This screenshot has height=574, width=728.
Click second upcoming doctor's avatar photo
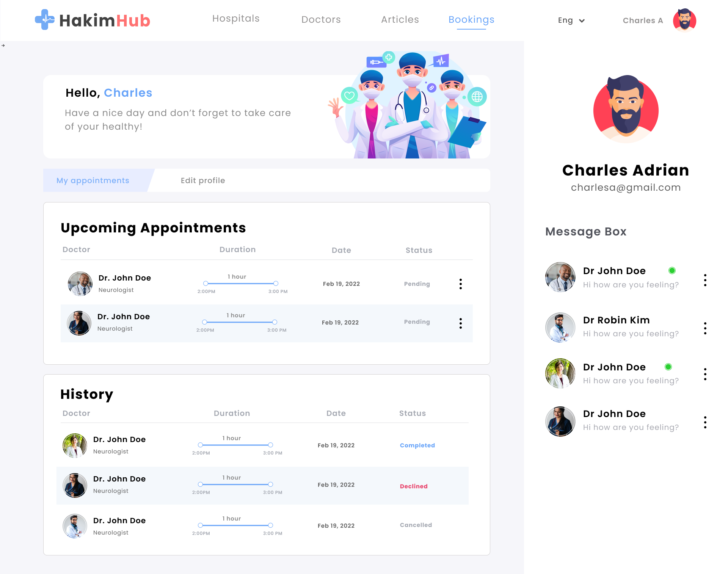(79, 323)
